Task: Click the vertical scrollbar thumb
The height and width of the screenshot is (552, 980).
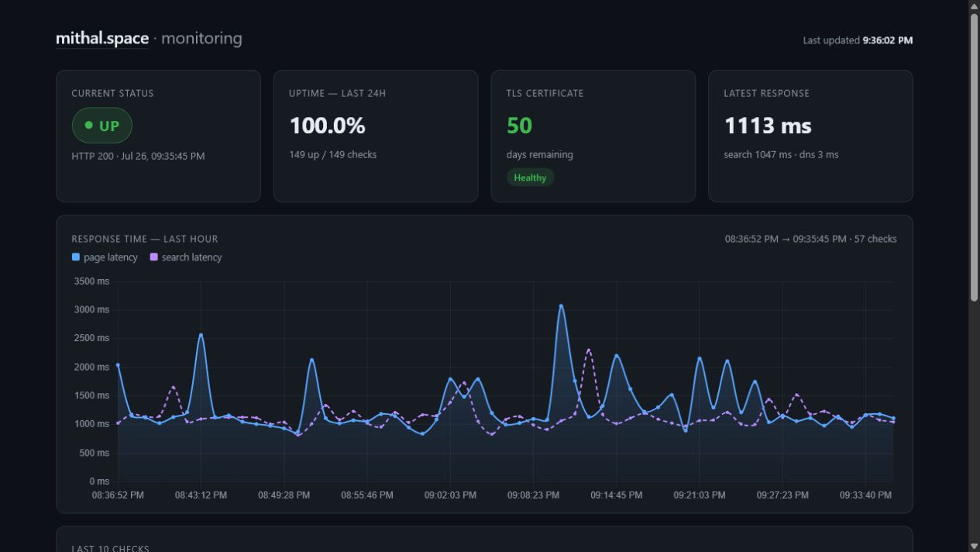Action: click(x=974, y=157)
